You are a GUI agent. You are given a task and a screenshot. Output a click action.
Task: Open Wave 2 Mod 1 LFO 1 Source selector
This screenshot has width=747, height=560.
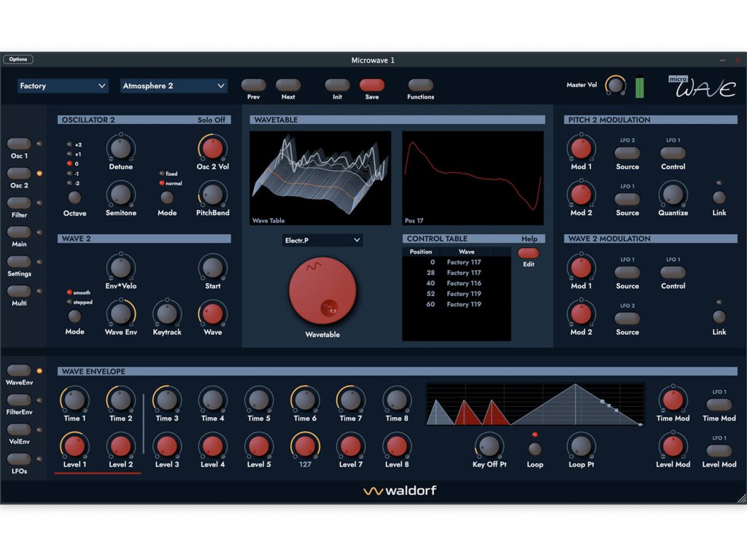coord(627,272)
